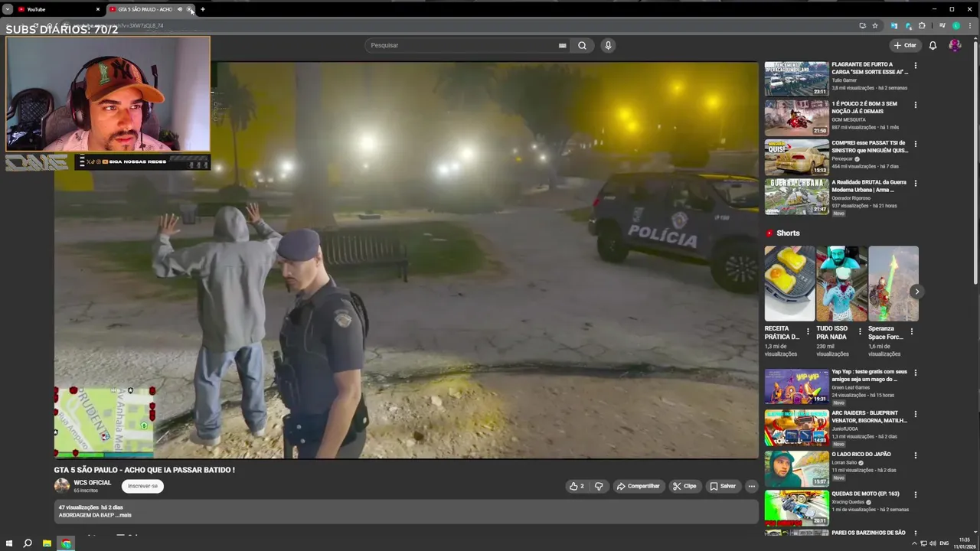980x551 pixels.
Task: Open options menu for 1 É POUCO video
Action: [915, 105]
